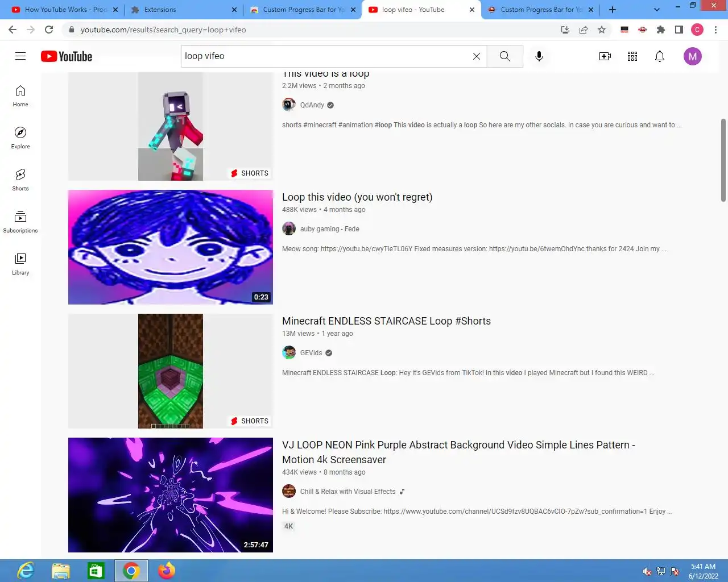
Task: Open Chill & Relax channel avatar
Action: (289, 491)
